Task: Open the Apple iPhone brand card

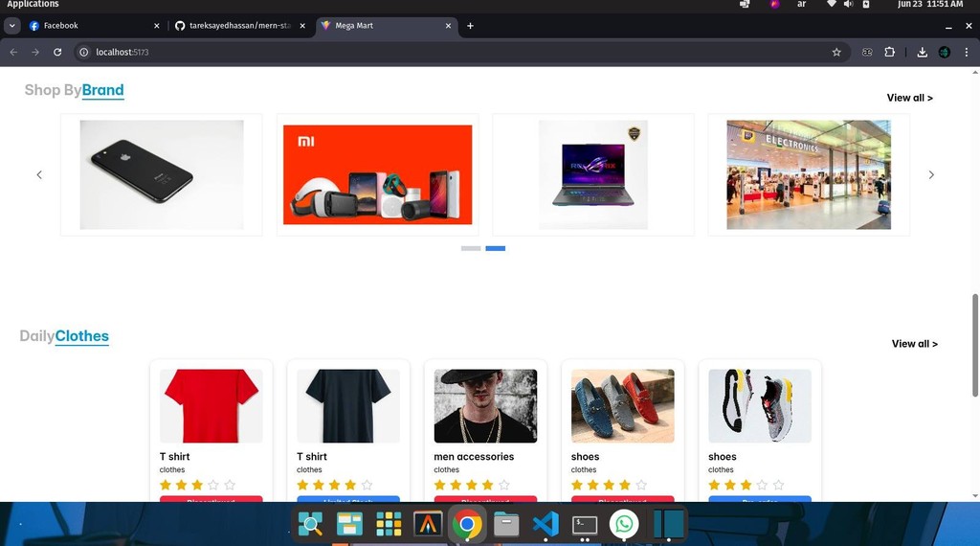Action: click(161, 174)
